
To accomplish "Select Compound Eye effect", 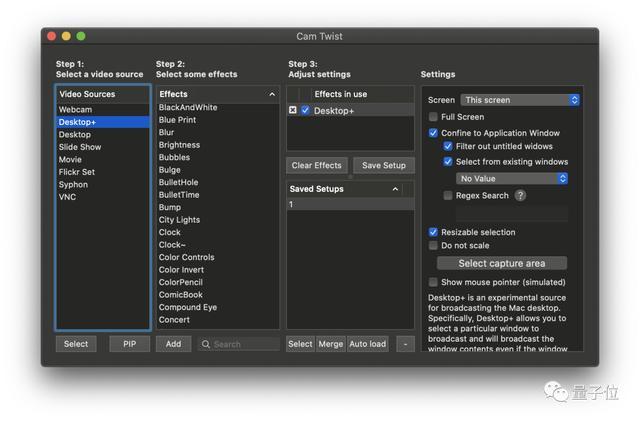I will tap(218, 307).
